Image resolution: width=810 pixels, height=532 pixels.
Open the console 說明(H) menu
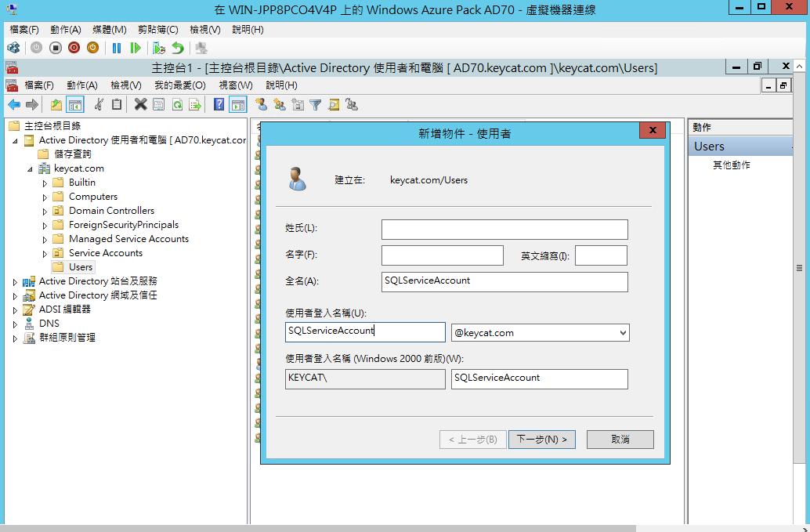tap(281, 85)
